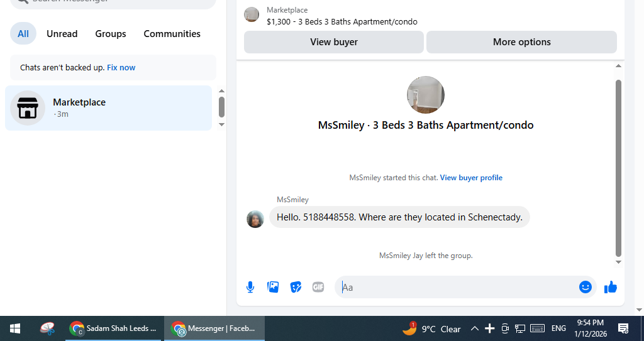Switch to Sadam Shah Leeds Chrome window
The height and width of the screenshot is (341, 644).
(113, 328)
